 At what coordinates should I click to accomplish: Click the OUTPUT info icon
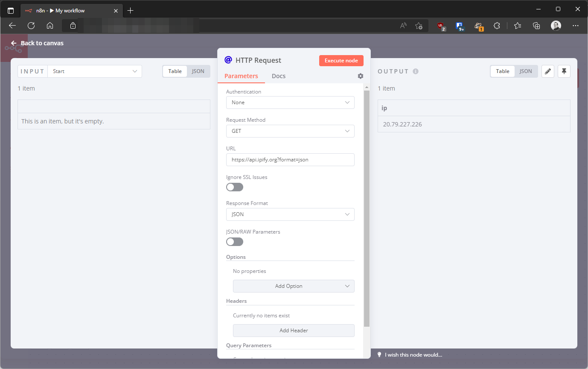click(416, 71)
